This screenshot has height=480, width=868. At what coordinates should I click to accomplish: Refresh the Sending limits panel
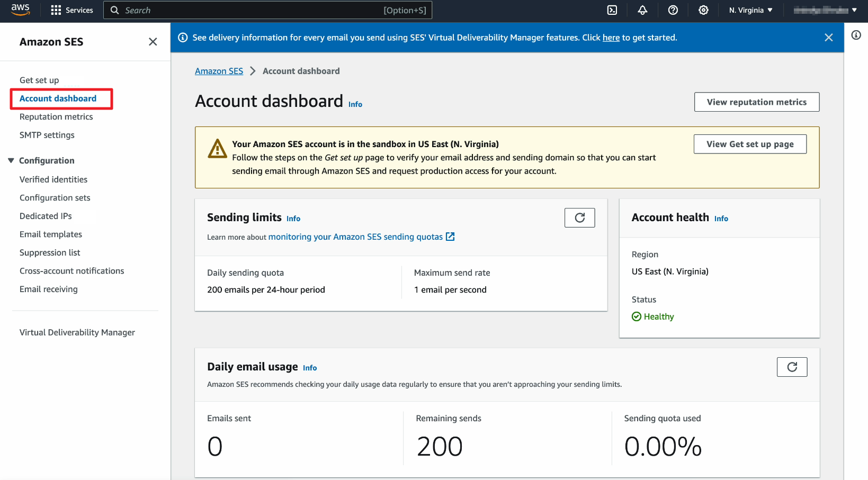pos(579,218)
